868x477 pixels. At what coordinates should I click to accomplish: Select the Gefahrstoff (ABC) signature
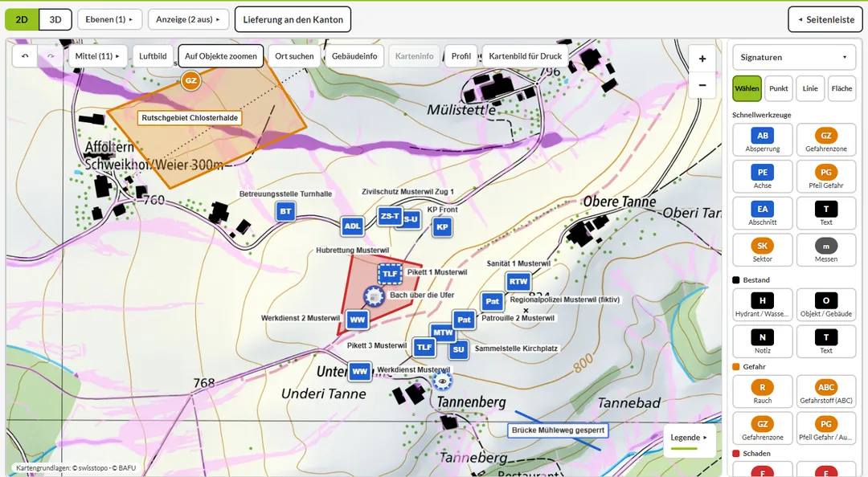coord(826,391)
